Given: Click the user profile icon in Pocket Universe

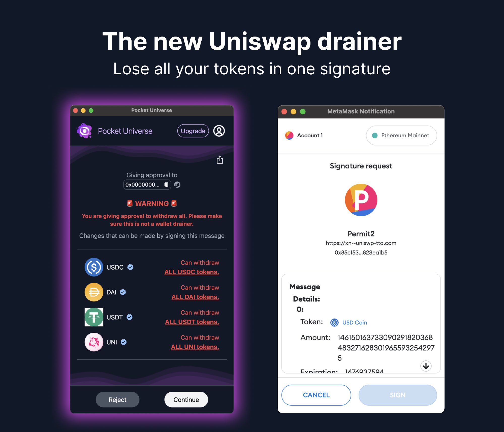Looking at the screenshot, I should (221, 131).
